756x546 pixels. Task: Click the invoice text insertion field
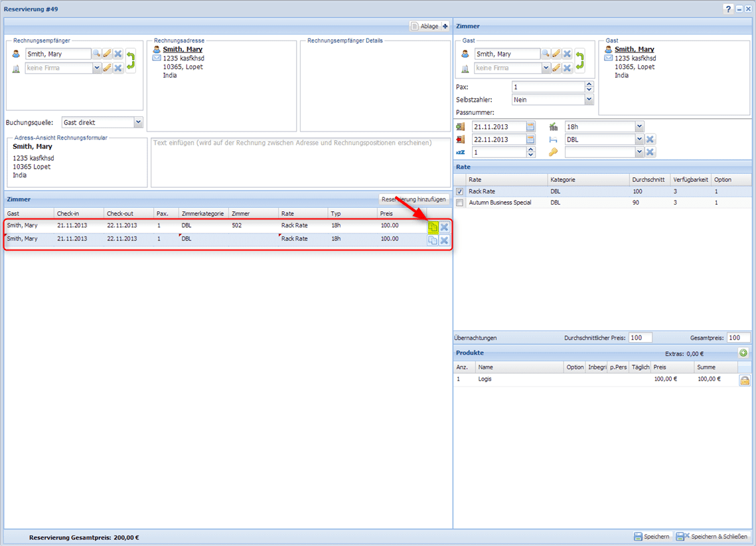click(300, 162)
